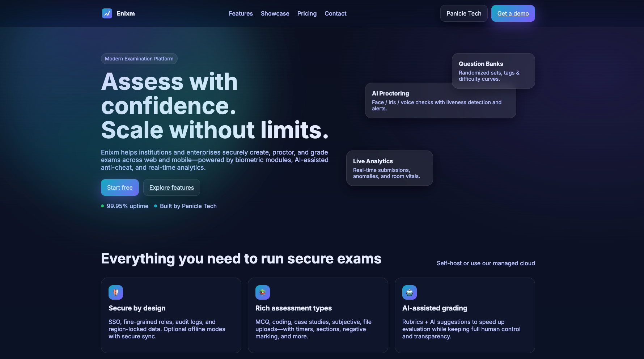Image resolution: width=644 pixels, height=359 pixels.
Task: Click the Panicle Tech header button
Action: [464, 13]
